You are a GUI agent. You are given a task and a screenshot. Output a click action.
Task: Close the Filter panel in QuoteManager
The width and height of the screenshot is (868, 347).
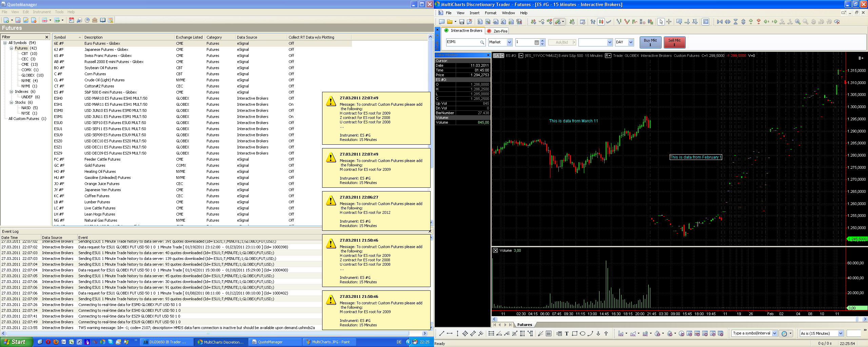click(47, 37)
